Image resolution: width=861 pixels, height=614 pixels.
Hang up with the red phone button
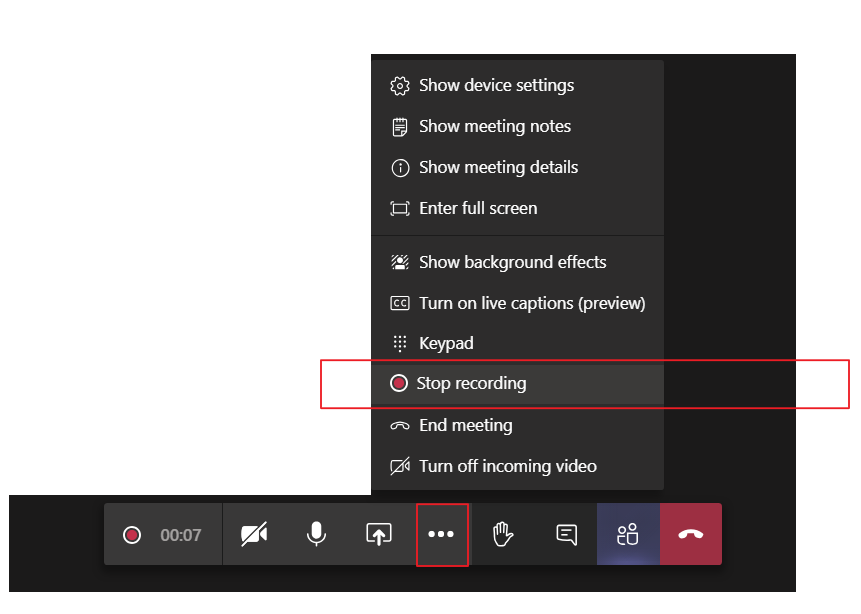click(691, 534)
